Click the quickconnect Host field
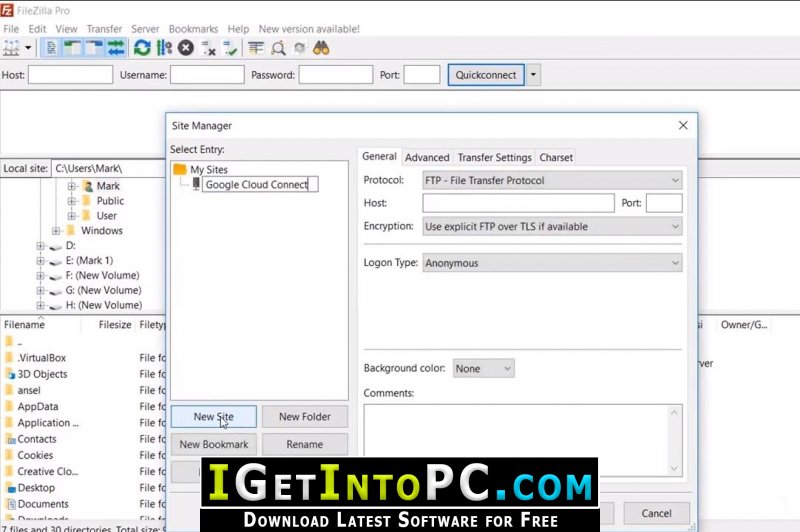Image resolution: width=800 pixels, height=532 pixels. click(x=70, y=74)
